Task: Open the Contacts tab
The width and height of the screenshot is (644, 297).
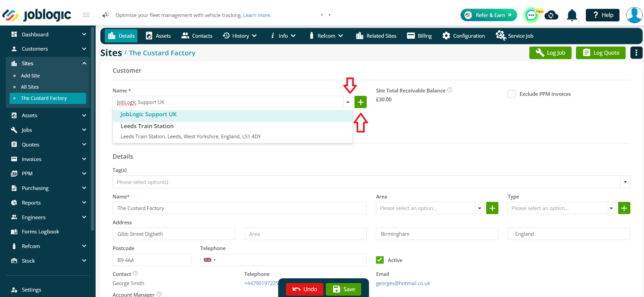Action: point(197,36)
